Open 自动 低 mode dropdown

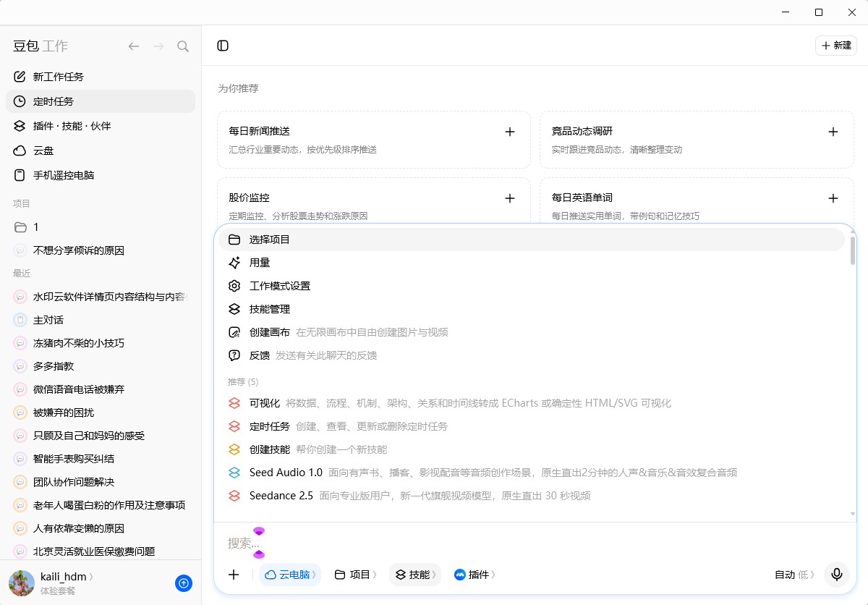click(794, 575)
